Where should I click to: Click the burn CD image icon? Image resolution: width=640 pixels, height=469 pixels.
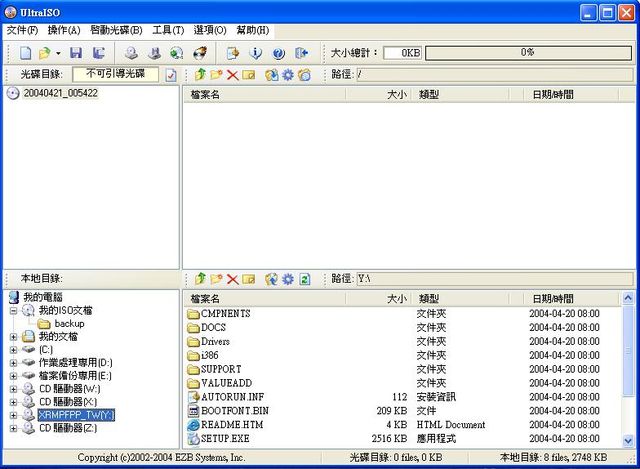(x=200, y=53)
